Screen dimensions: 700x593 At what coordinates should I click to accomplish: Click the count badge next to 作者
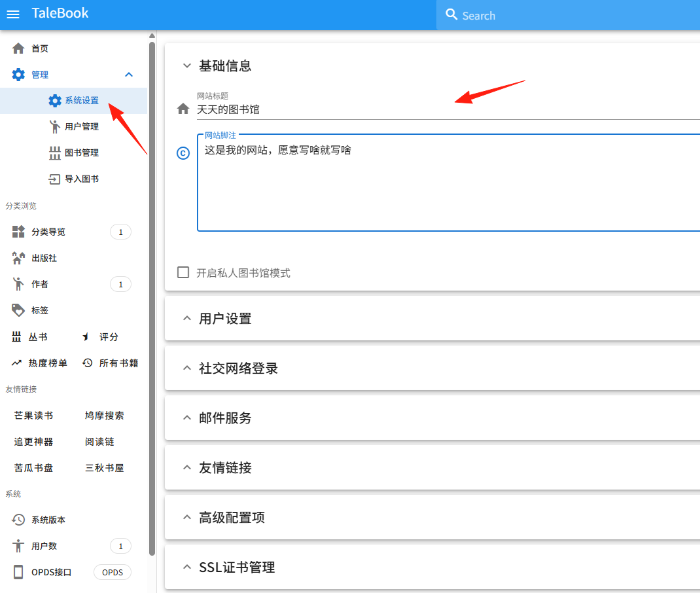coord(120,284)
